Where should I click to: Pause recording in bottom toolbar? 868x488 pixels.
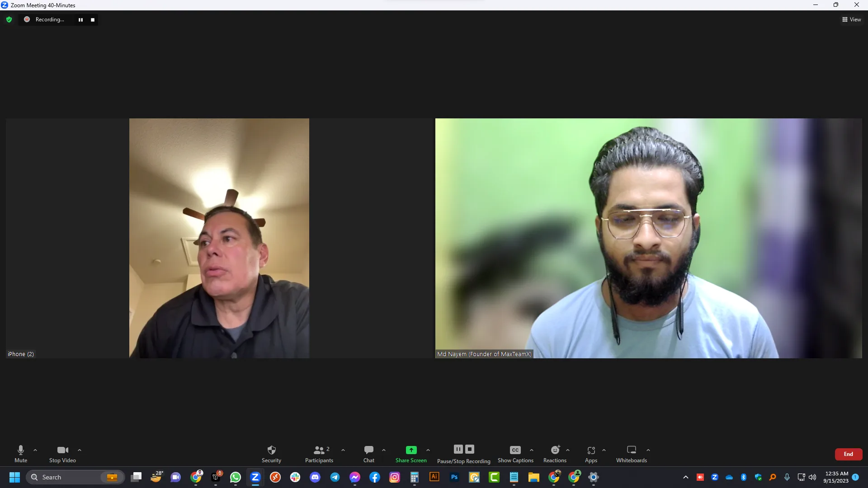coord(458,449)
